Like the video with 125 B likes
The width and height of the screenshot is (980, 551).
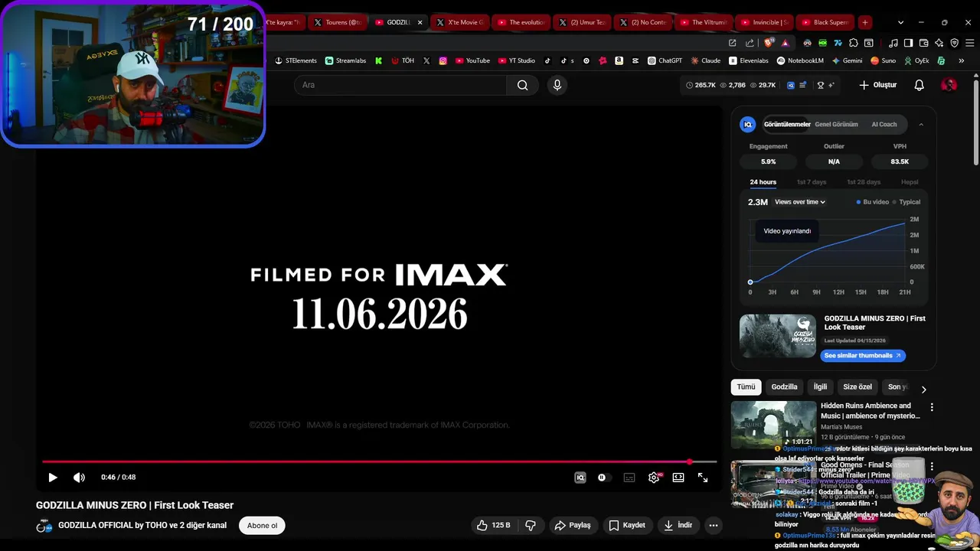coord(493,525)
